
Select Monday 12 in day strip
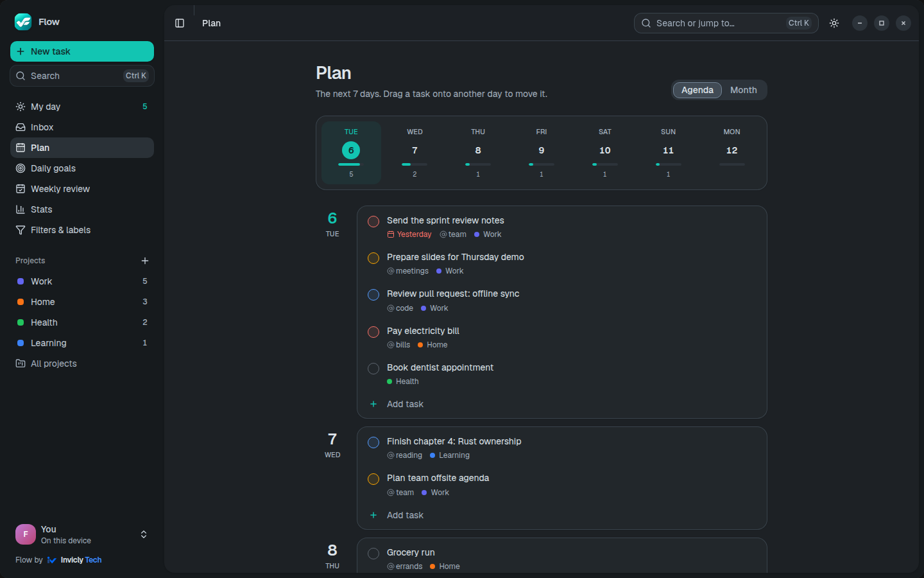tap(732, 153)
